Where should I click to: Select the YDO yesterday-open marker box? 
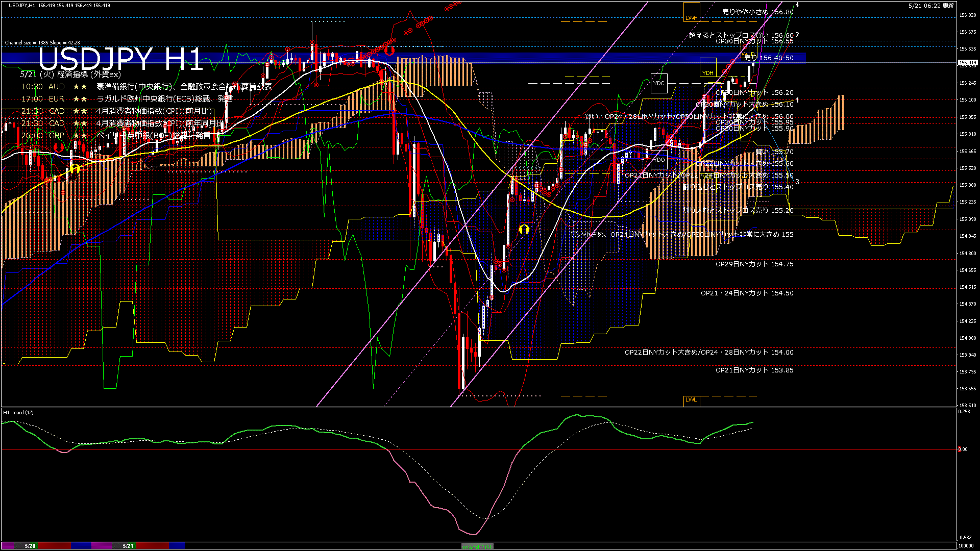click(659, 159)
